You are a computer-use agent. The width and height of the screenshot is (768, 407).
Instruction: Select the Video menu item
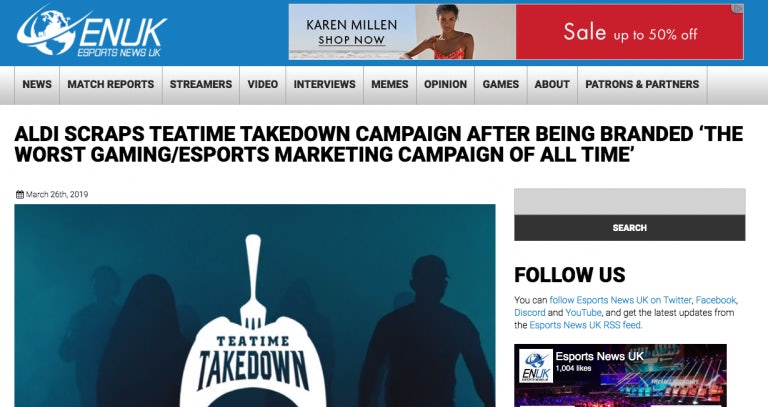263,85
